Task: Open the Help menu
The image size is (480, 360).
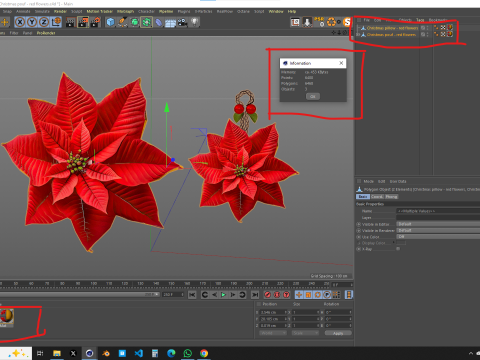Action: [292, 11]
